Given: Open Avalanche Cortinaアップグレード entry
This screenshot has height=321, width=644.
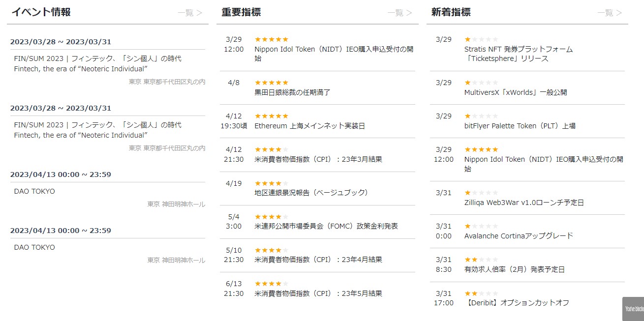Looking at the screenshot, I should (519, 236).
